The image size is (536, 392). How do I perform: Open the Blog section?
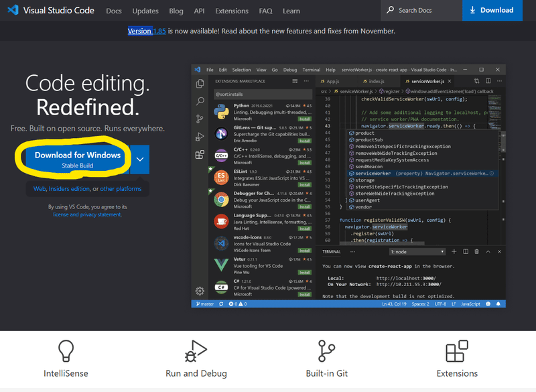(176, 11)
